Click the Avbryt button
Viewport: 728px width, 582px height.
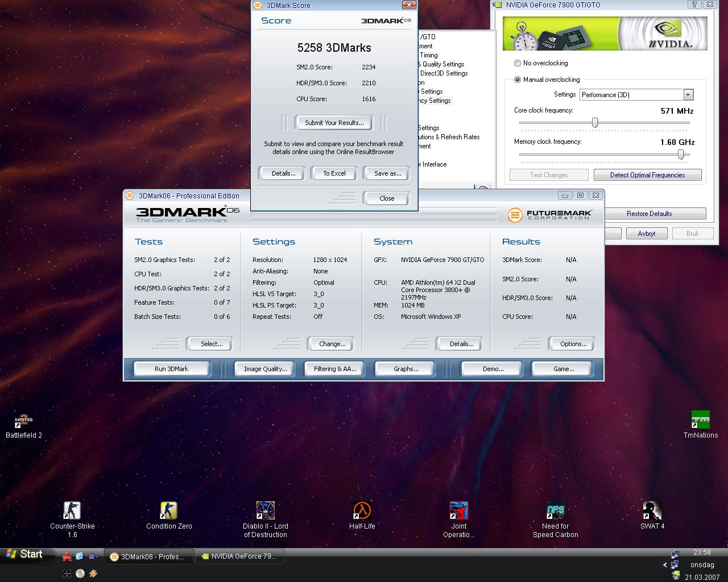pos(647,234)
